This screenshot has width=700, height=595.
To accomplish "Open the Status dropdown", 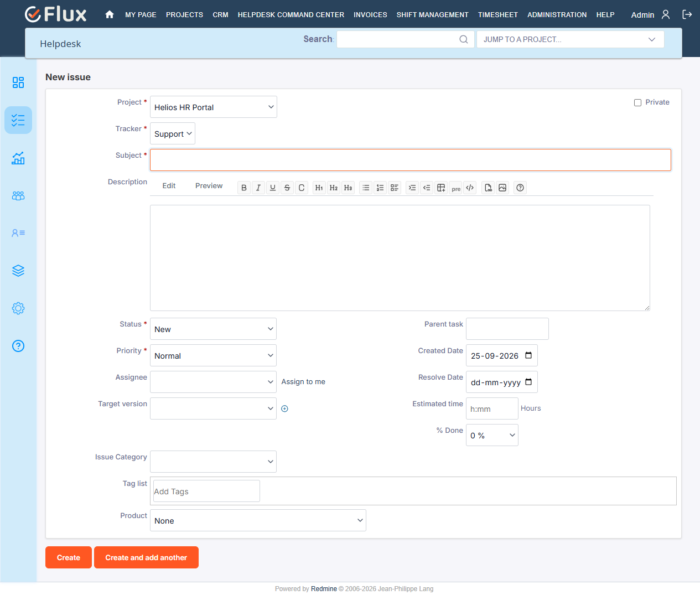I will pos(213,329).
